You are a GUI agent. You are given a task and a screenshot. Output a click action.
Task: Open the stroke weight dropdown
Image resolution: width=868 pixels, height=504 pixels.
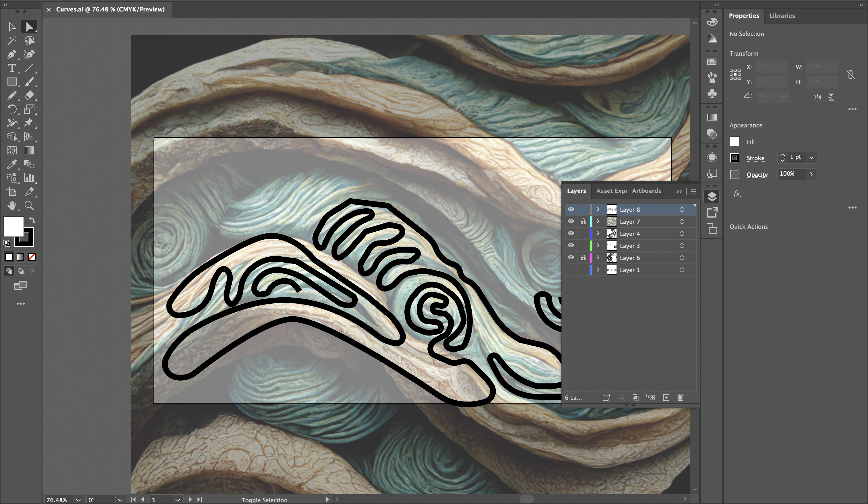click(812, 158)
